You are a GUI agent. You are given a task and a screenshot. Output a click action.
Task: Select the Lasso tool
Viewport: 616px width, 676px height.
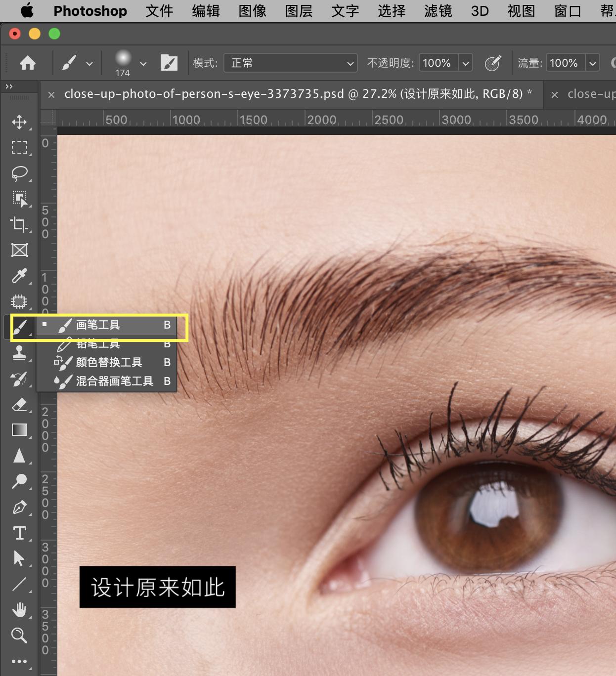click(x=19, y=173)
